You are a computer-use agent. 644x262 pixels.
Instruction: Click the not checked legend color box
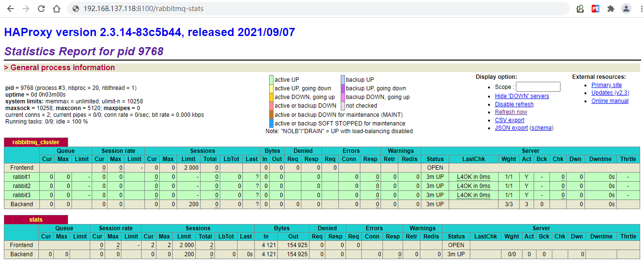coord(343,106)
